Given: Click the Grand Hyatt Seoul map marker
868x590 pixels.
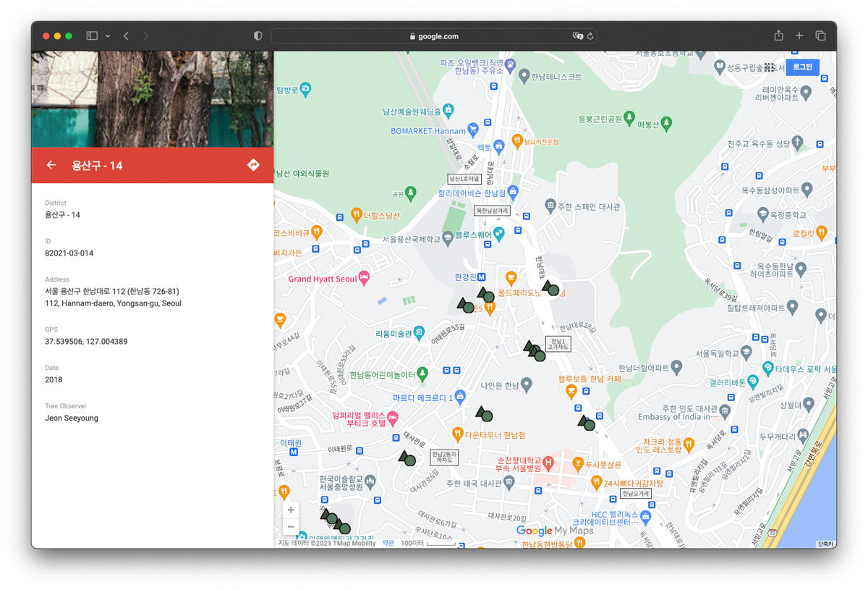Looking at the screenshot, I should tap(364, 278).
